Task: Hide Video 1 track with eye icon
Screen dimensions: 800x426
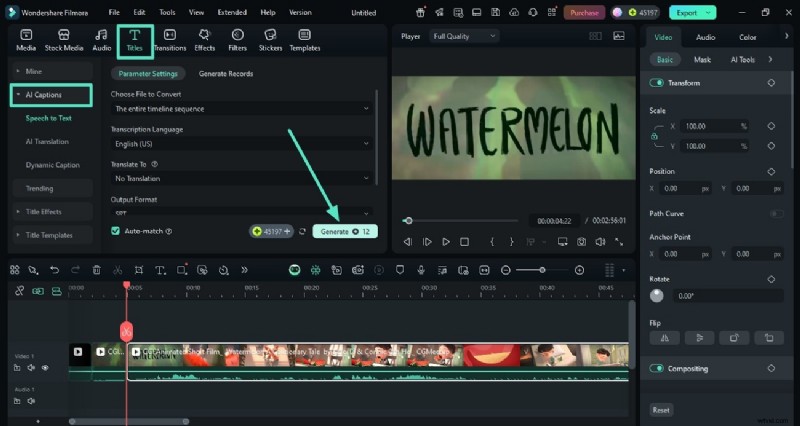Action: [45, 368]
